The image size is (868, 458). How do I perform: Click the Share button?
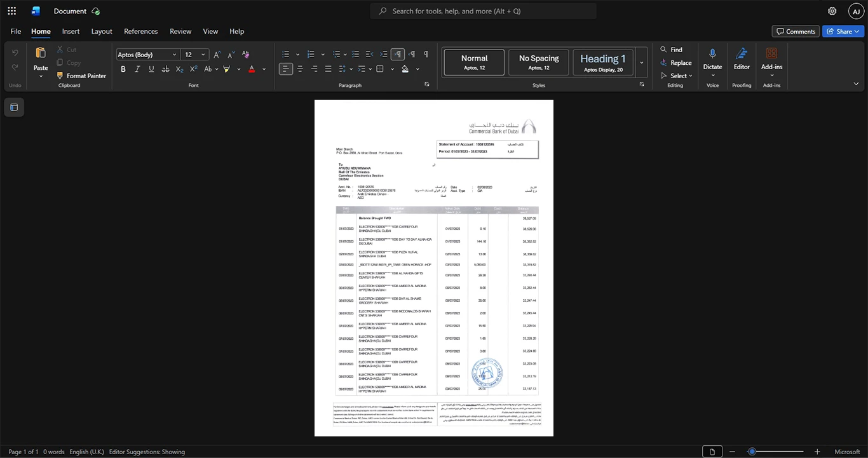pyautogui.click(x=843, y=31)
